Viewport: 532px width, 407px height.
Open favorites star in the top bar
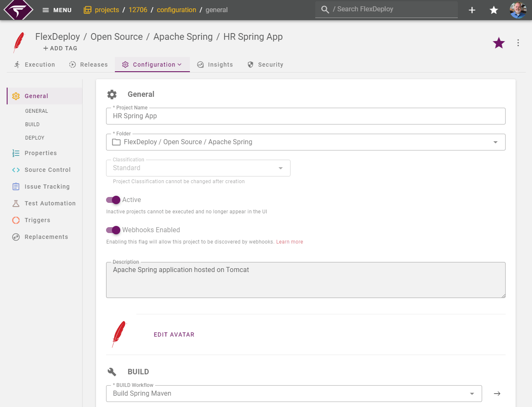pyautogui.click(x=494, y=10)
